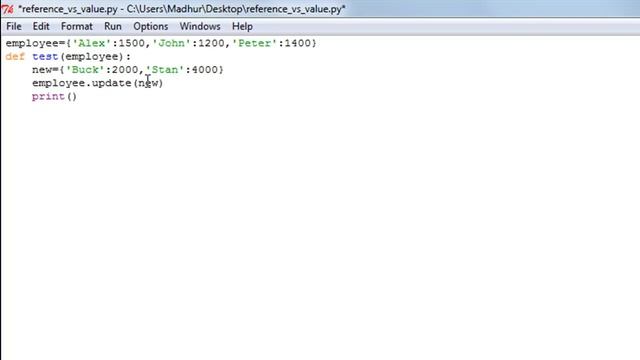Place cursor in employee.update call
640x360 pixels.
(98, 83)
